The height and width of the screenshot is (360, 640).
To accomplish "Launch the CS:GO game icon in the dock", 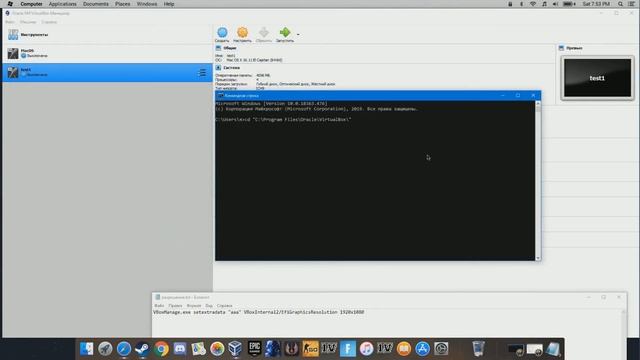I will (310, 349).
